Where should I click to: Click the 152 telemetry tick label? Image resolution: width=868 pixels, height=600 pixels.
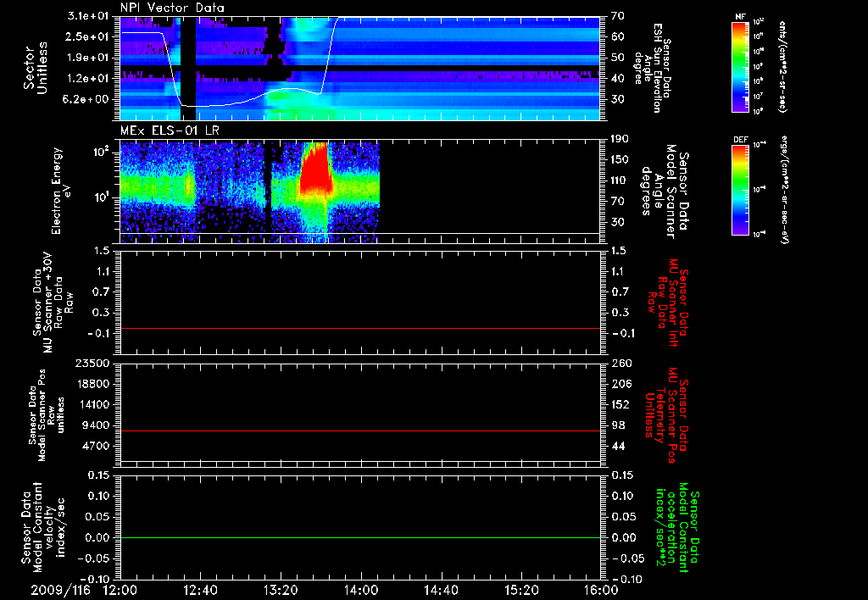pos(621,404)
